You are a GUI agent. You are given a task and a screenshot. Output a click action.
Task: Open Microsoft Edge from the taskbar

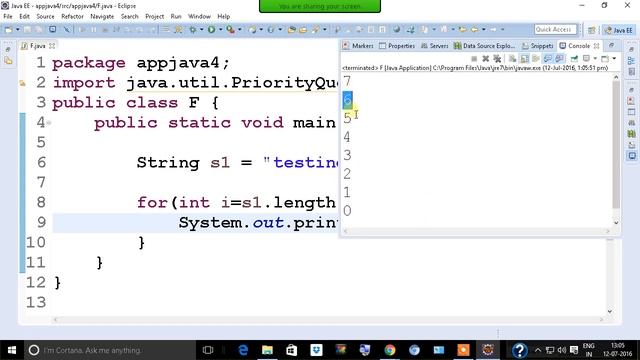(243, 350)
